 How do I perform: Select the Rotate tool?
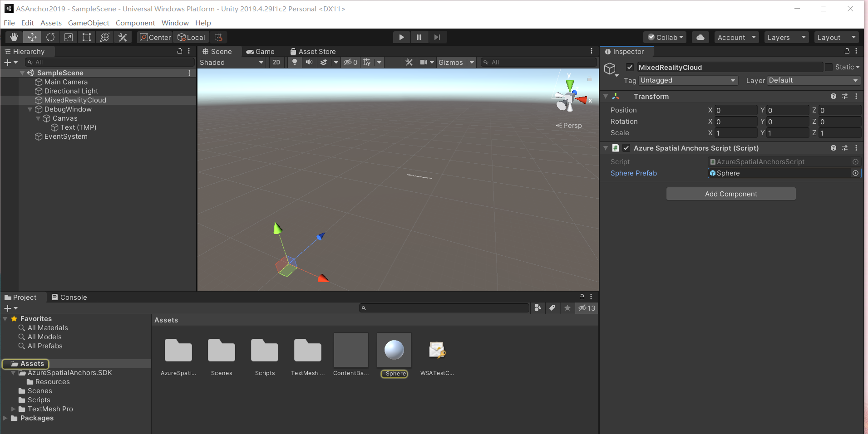50,37
